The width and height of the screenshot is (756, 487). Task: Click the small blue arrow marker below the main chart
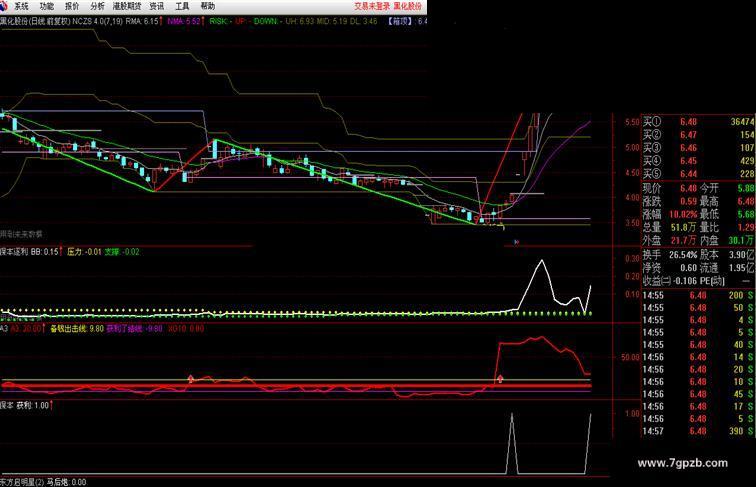pos(516,242)
